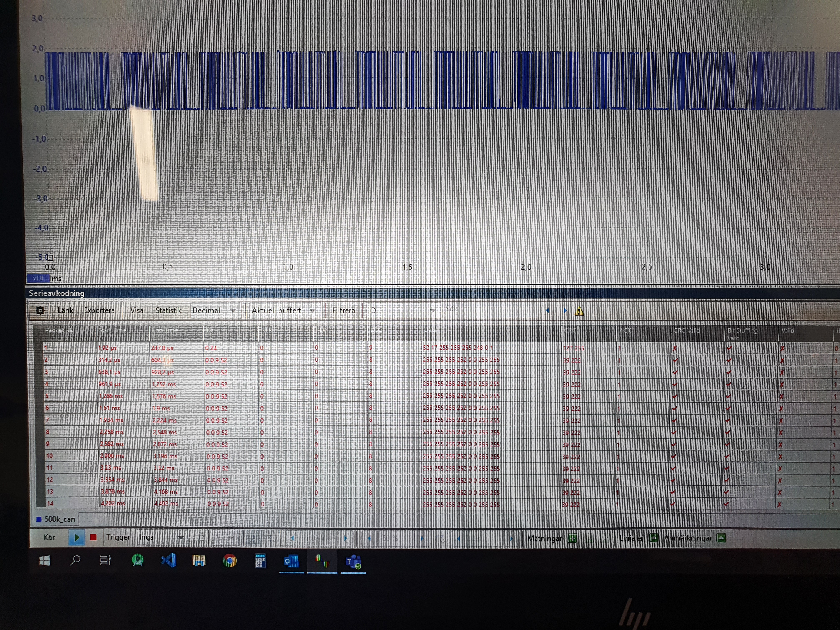
Task: Click CRC value 127 255
Action: [573, 348]
